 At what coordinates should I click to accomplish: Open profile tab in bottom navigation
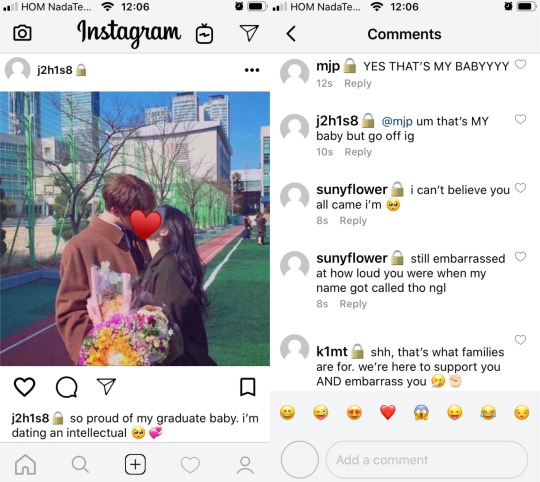(245, 465)
